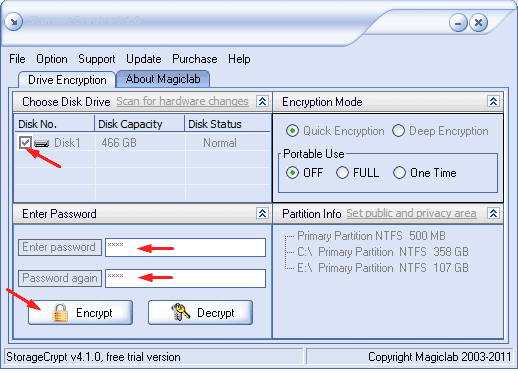Toggle the Disk1 checkbox
The height and width of the screenshot is (373, 518).
tap(25, 143)
